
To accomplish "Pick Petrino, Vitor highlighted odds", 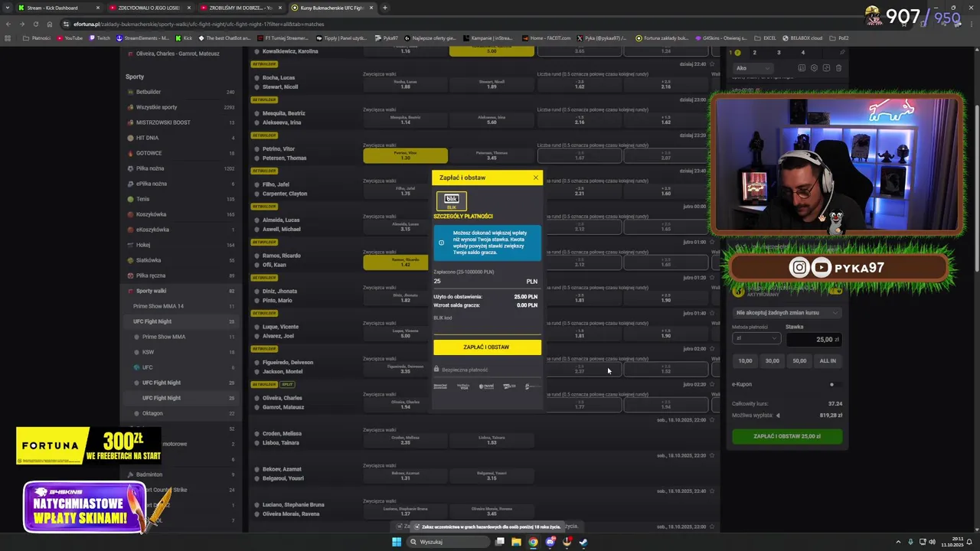I will coord(405,155).
